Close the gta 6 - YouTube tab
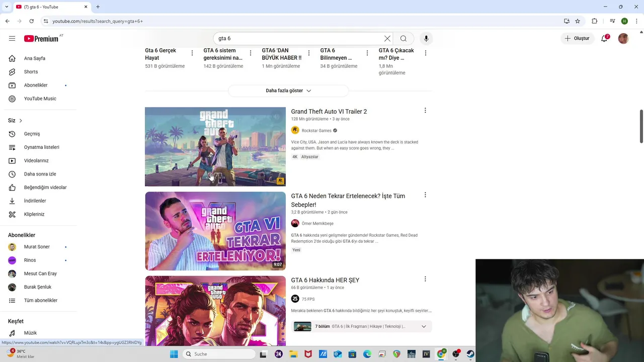Screen dimensions: 644x362 tap(86, 7)
